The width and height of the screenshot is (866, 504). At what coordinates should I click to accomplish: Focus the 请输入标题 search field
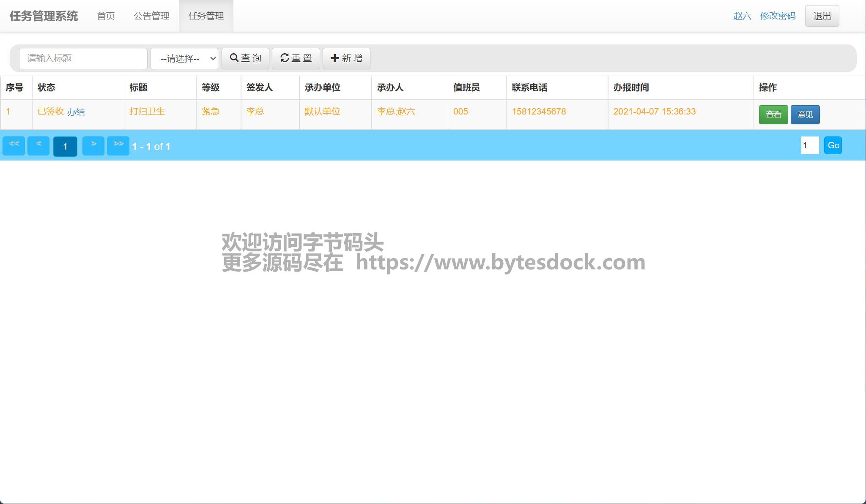pos(83,58)
